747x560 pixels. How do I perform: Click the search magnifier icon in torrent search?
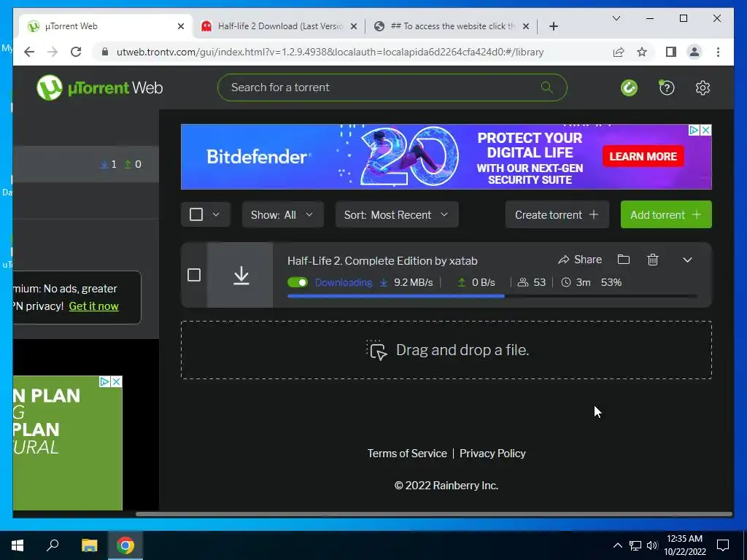pyautogui.click(x=547, y=87)
